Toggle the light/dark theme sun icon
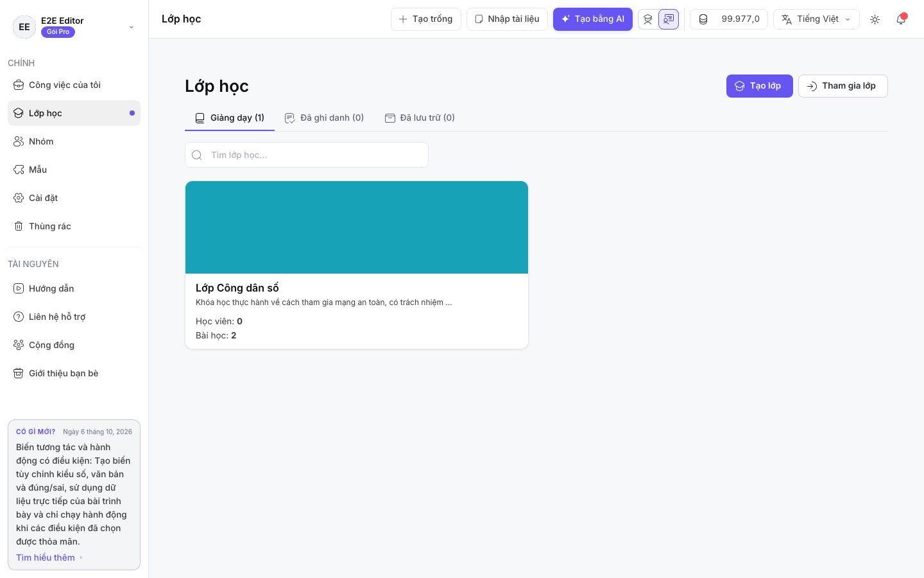 [x=875, y=19]
